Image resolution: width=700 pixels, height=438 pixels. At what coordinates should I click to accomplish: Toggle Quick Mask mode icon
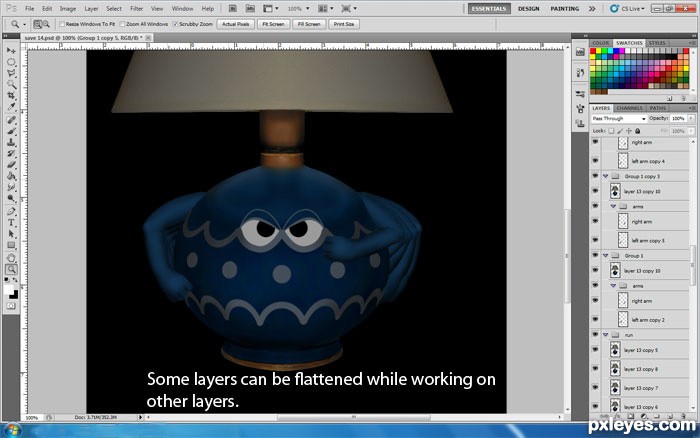[x=11, y=306]
